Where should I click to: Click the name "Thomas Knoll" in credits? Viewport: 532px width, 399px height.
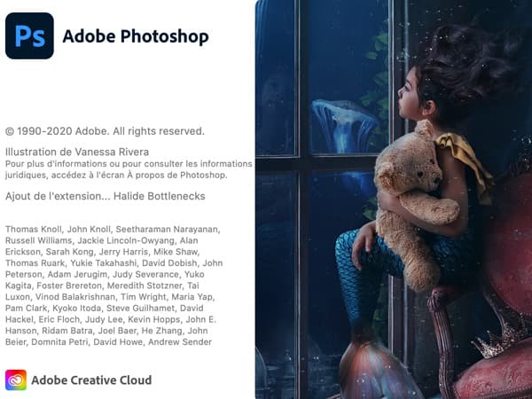(34, 230)
